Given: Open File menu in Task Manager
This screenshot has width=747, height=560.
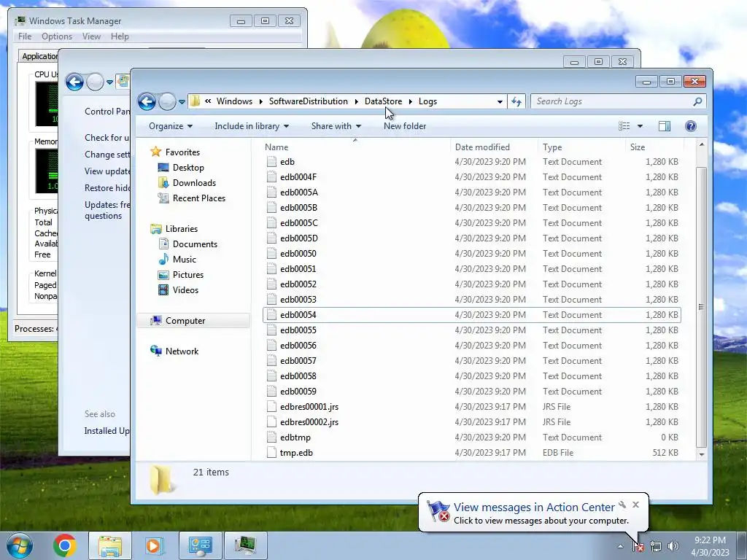Looking at the screenshot, I should pyautogui.click(x=25, y=36).
